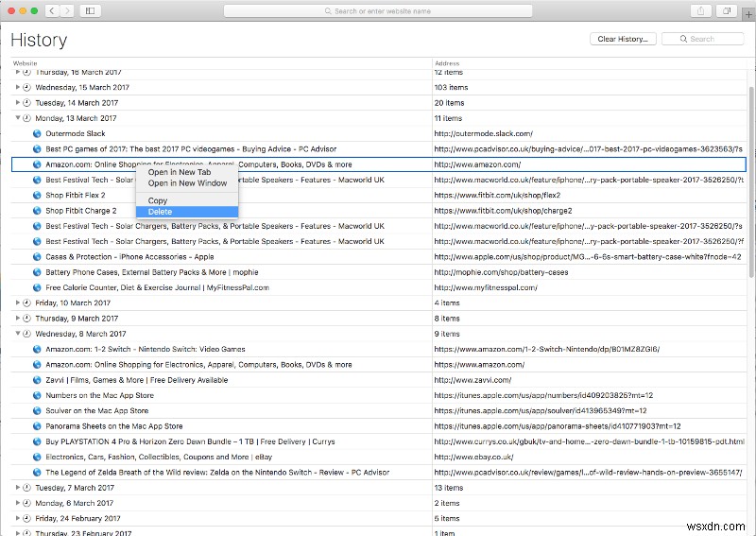Click clock icon beside Wednesday, 15 March 2017
Image resolution: width=756 pixels, height=536 pixels.
pos(27,87)
